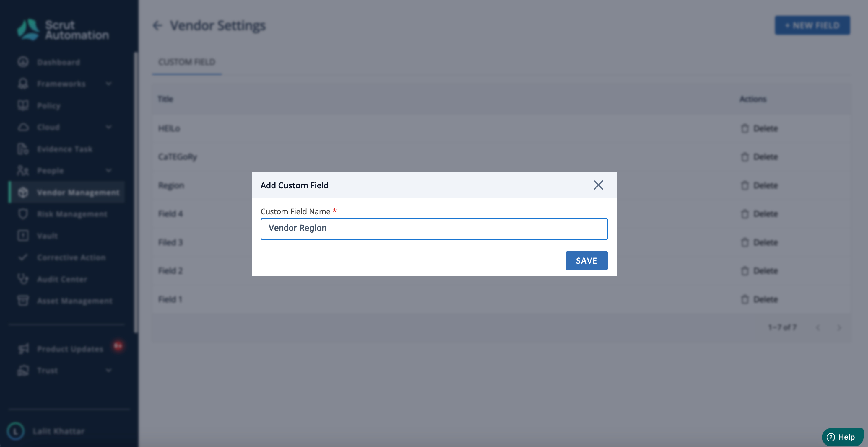This screenshot has height=447, width=868.
Task: Delete the Field 1 custom field
Action: [x=759, y=299]
